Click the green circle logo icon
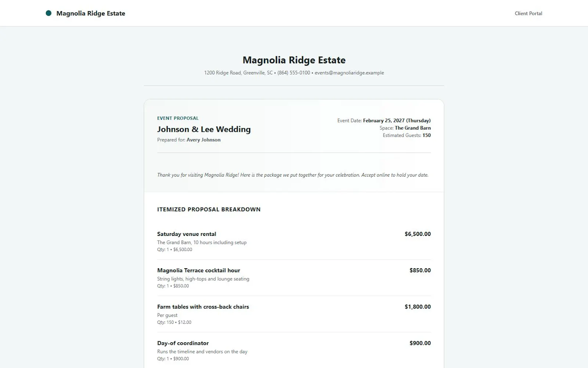 click(x=49, y=13)
